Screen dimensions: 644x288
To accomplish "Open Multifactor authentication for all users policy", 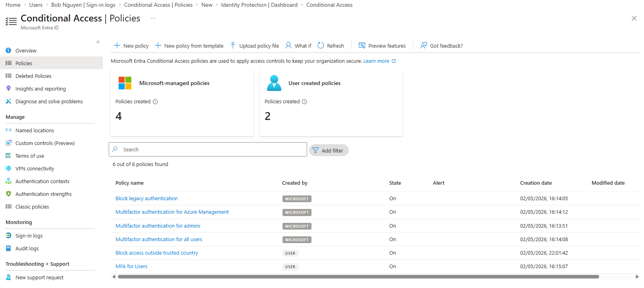I will tap(159, 239).
